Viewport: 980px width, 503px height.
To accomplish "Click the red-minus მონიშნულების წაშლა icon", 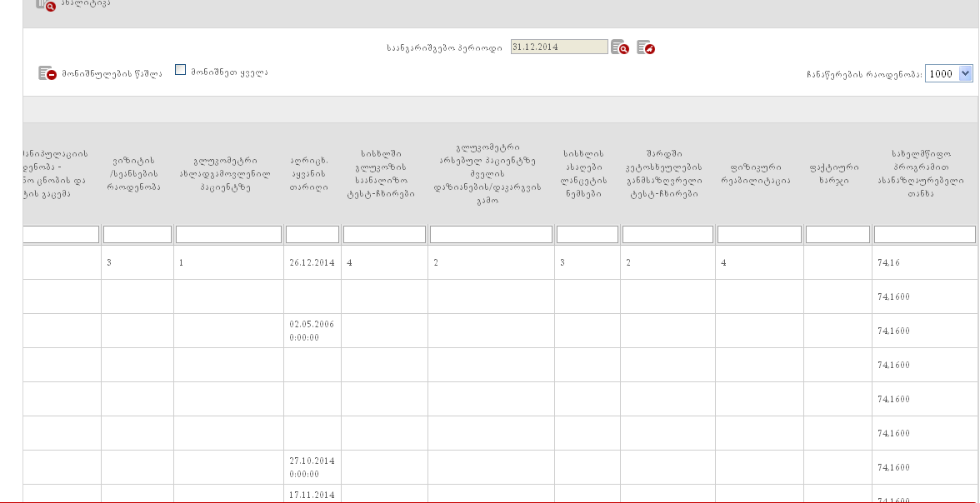I will [x=47, y=73].
